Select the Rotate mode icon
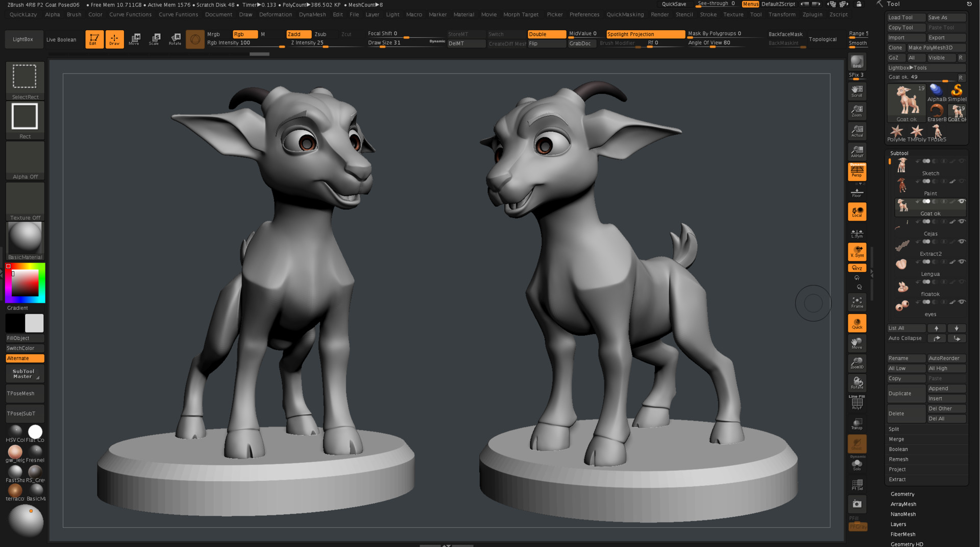The width and height of the screenshot is (980, 547). pos(175,38)
